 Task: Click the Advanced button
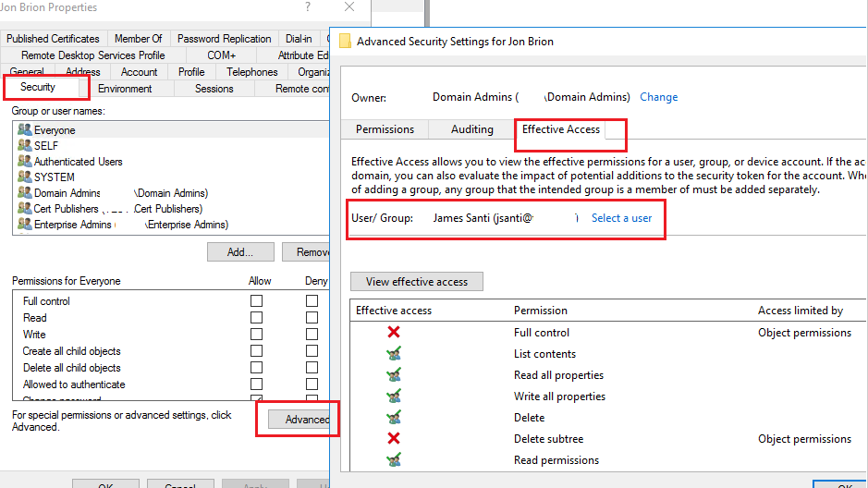point(305,420)
